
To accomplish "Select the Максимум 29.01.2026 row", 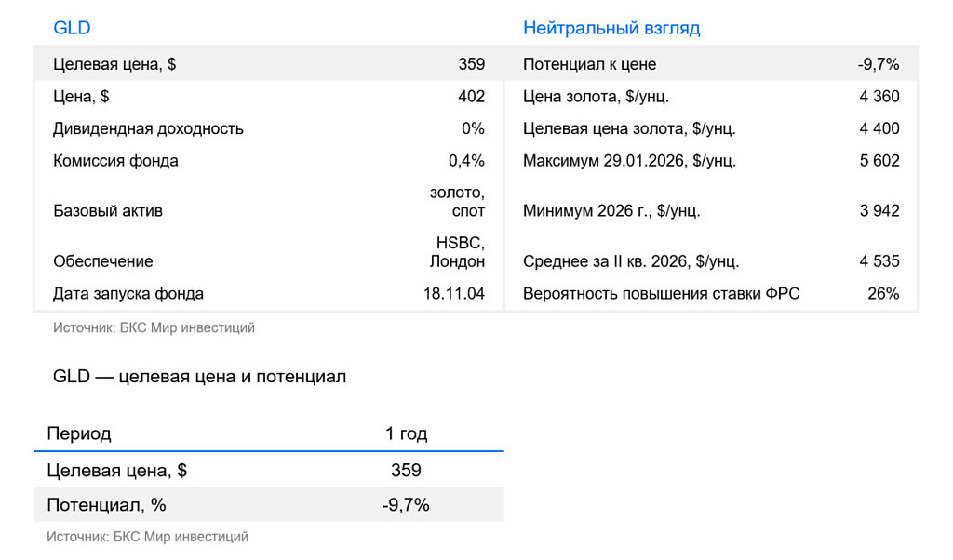I will 711,160.
